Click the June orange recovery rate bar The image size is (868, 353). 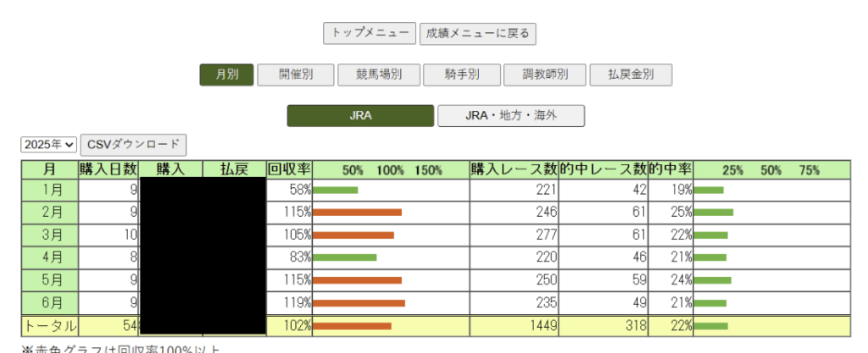coord(359,303)
